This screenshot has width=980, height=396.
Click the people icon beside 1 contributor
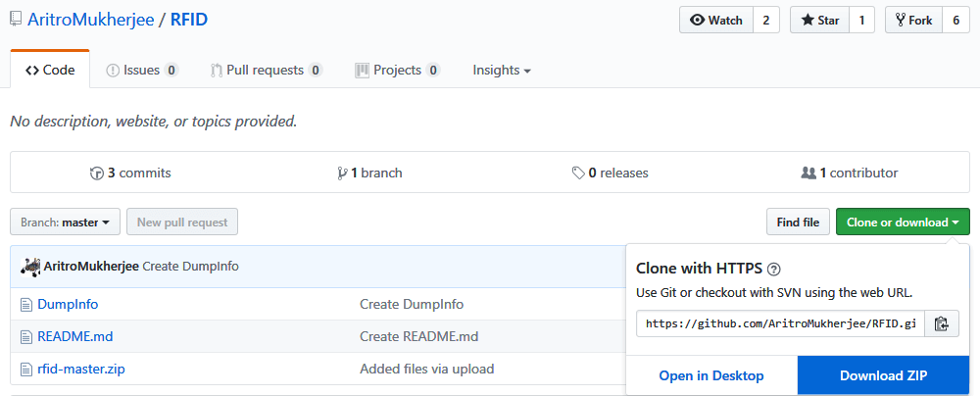pos(808,173)
